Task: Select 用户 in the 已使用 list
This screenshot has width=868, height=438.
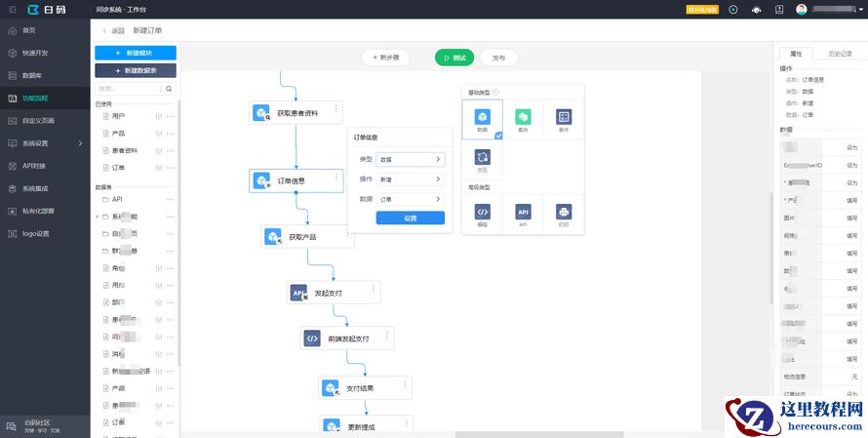Action: 118,116
